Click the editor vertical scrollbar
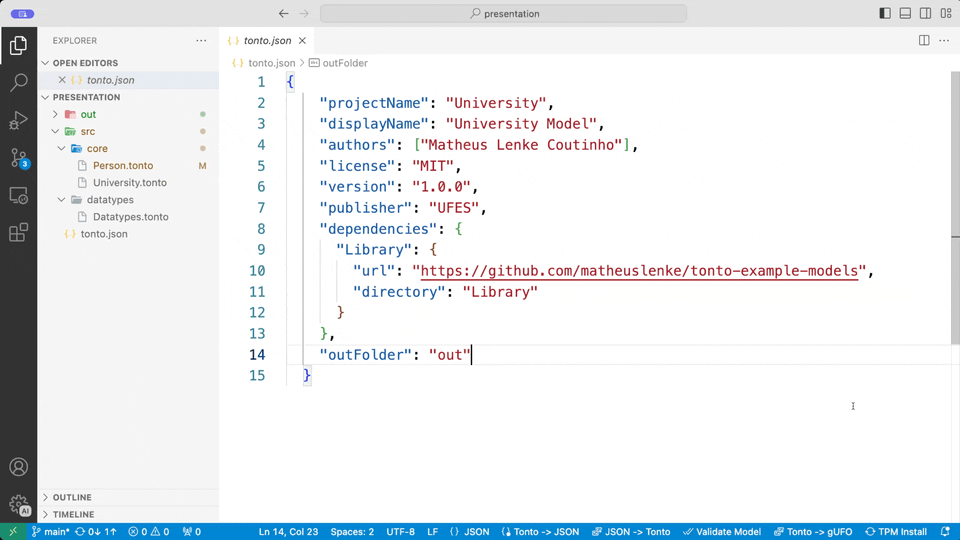 point(955,208)
